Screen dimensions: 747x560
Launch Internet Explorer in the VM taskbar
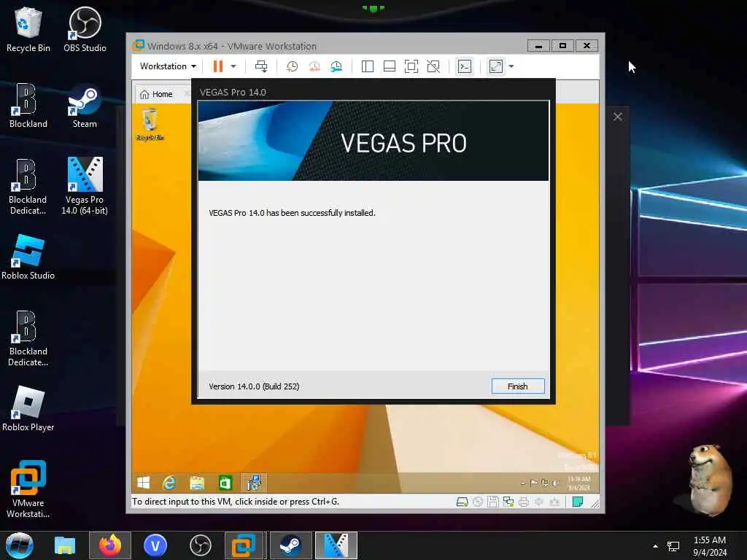[x=169, y=483]
